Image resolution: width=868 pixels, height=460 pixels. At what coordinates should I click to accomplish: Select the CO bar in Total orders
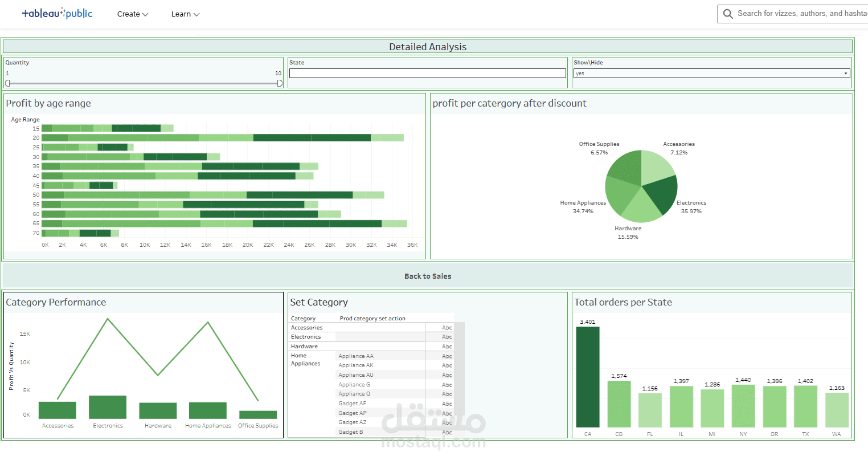point(619,404)
